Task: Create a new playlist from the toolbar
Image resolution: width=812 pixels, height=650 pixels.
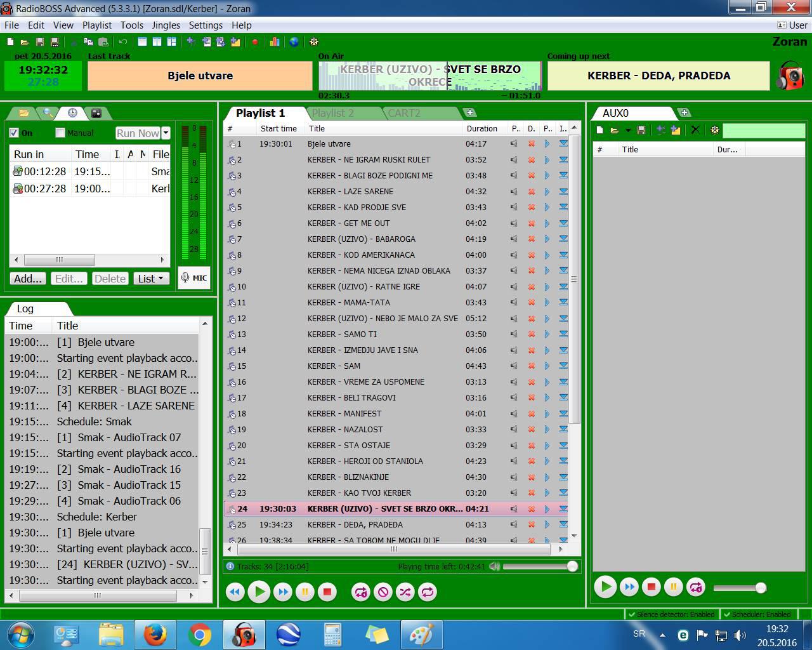Action: coord(10,42)
